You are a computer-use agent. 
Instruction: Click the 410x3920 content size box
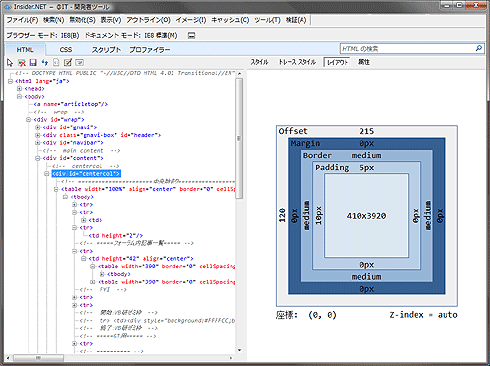[366, 216]
